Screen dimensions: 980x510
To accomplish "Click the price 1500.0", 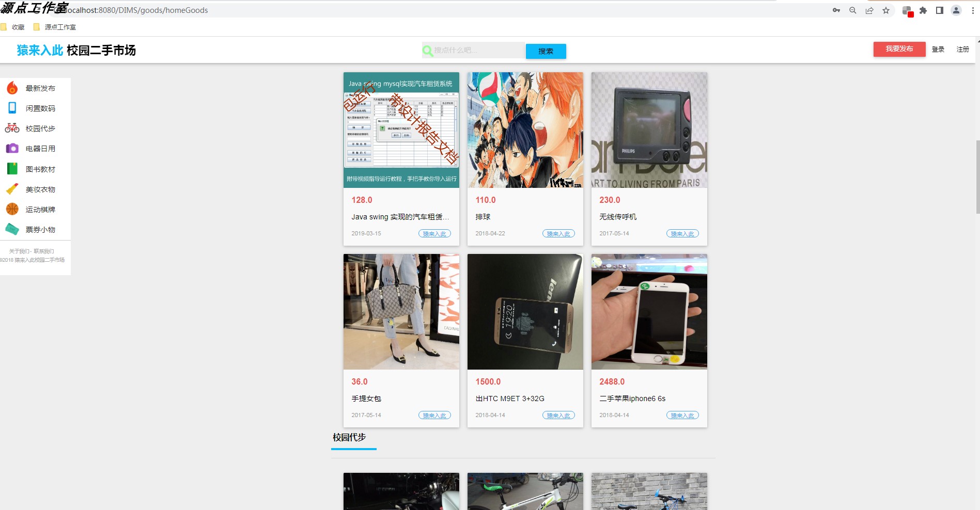I will pyautogui.click(x=488, y=381).
